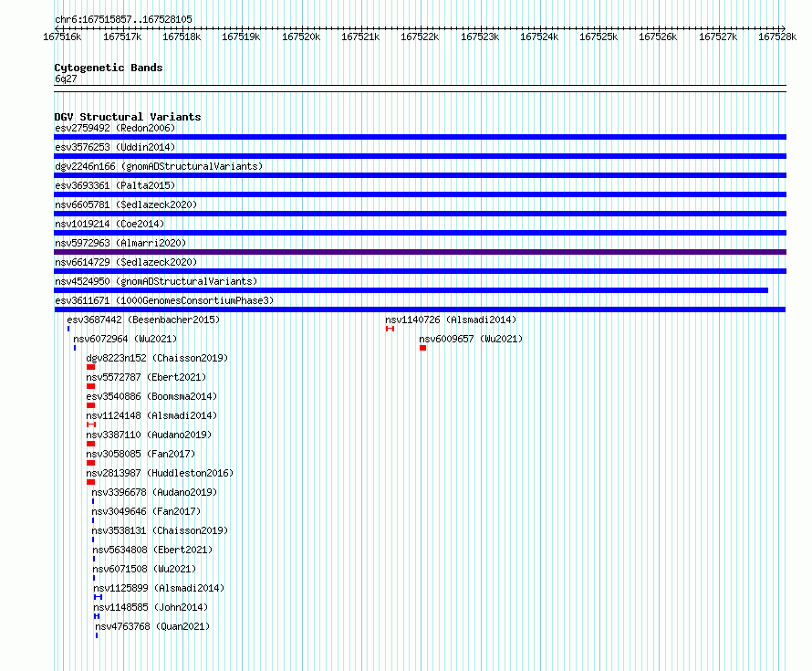Viewport: 812px width, 671px height.
Task: Open nsv6009657 (Wu2021) variant label
Action: tap(471, 339)
